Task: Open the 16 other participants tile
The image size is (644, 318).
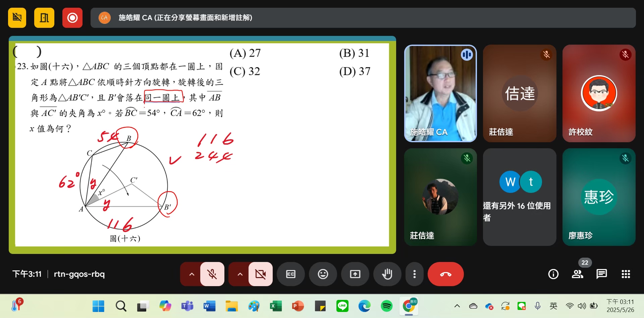Action: [x=520, y=197]
